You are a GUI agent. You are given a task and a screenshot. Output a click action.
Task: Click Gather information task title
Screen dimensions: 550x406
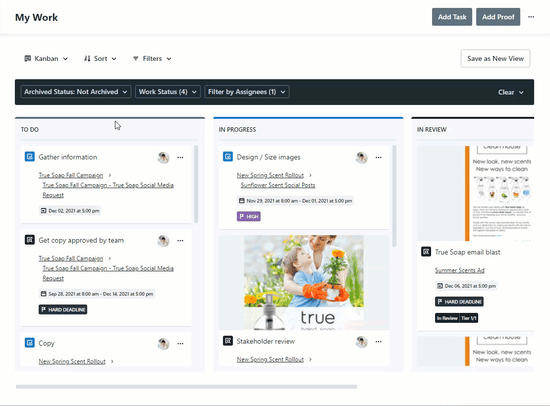(x=68, y=157)
